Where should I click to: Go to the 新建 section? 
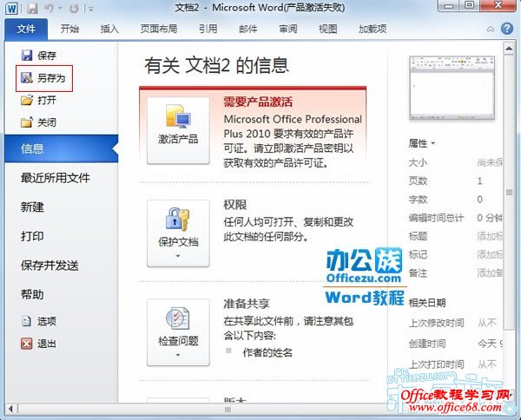[32, 207]
